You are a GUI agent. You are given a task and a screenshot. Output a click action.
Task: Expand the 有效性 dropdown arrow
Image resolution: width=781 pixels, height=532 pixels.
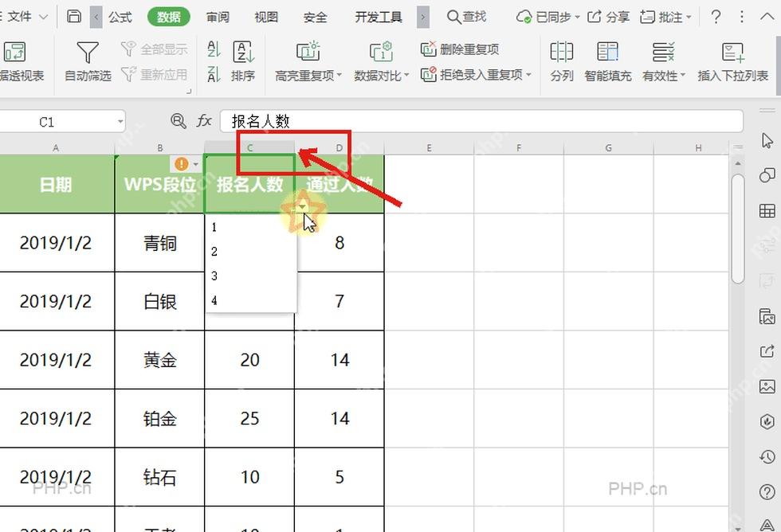point(683,76)
